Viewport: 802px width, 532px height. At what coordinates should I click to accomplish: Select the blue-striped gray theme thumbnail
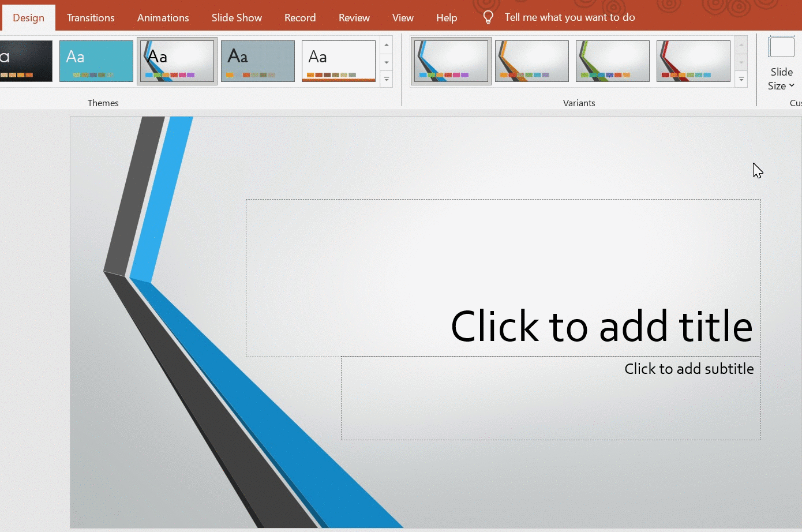(177, 61)
